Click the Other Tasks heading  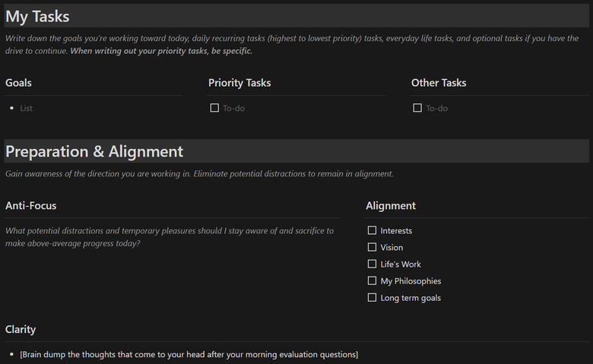click(439, 83)
